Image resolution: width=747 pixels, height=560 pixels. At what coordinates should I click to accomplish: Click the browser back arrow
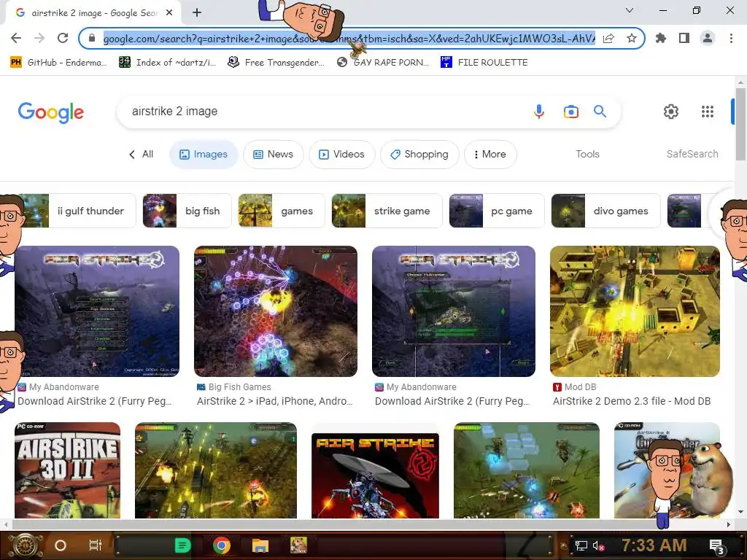(16, 38)
